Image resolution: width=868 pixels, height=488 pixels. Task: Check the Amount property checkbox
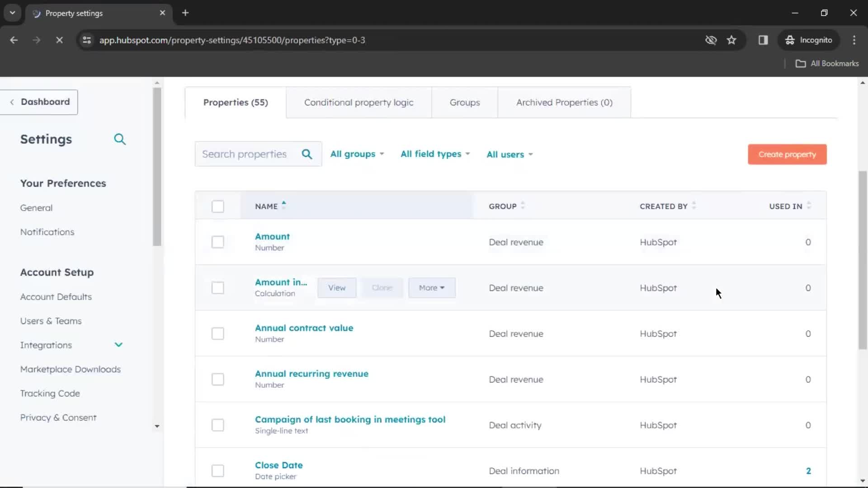tap(218, 242)
